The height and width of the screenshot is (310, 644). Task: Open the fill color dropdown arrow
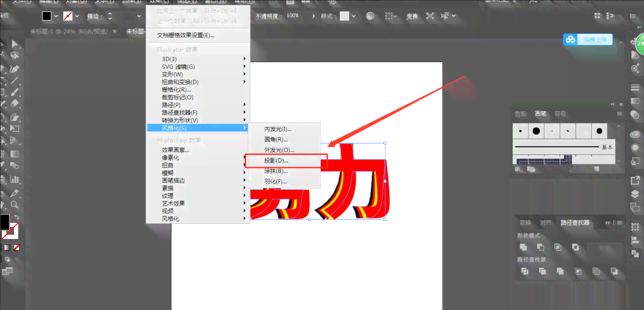56,16
